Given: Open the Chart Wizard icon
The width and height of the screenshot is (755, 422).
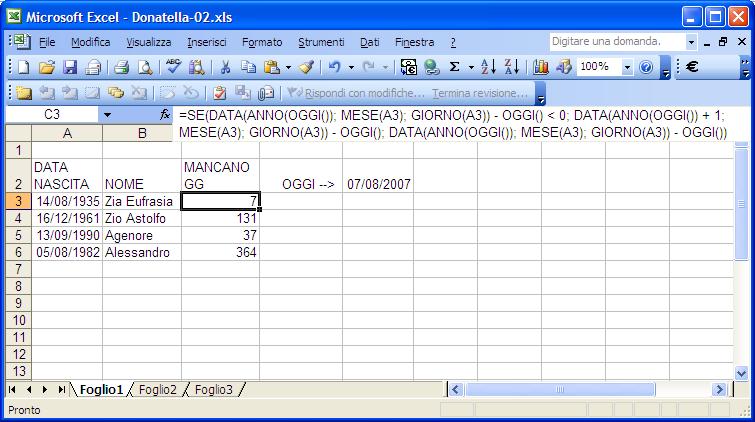Looking at the screenshot, I should pos(541,67).
